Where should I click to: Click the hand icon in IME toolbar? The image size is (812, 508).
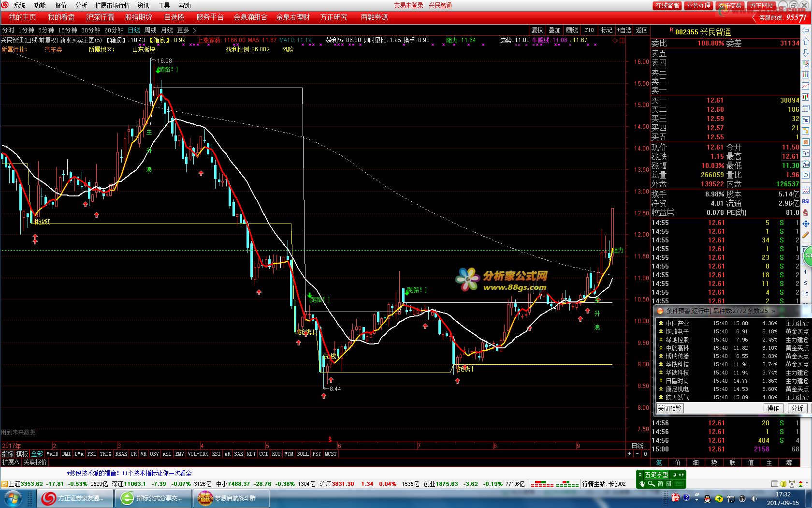(x=642, y=483)
